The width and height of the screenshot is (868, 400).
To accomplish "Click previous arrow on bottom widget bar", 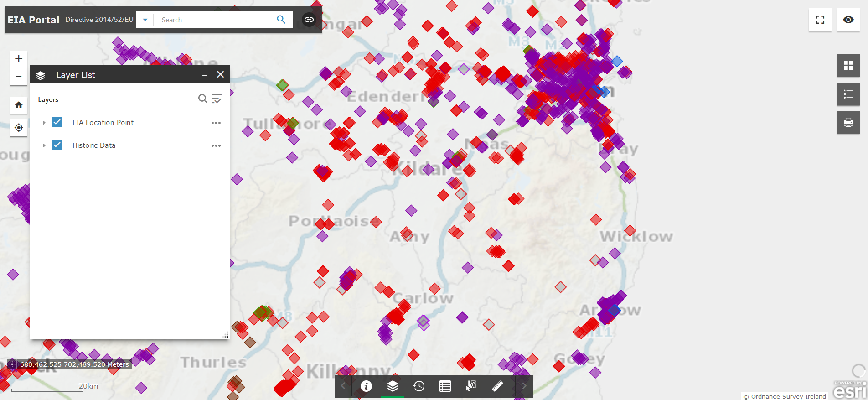I will 343,386.
